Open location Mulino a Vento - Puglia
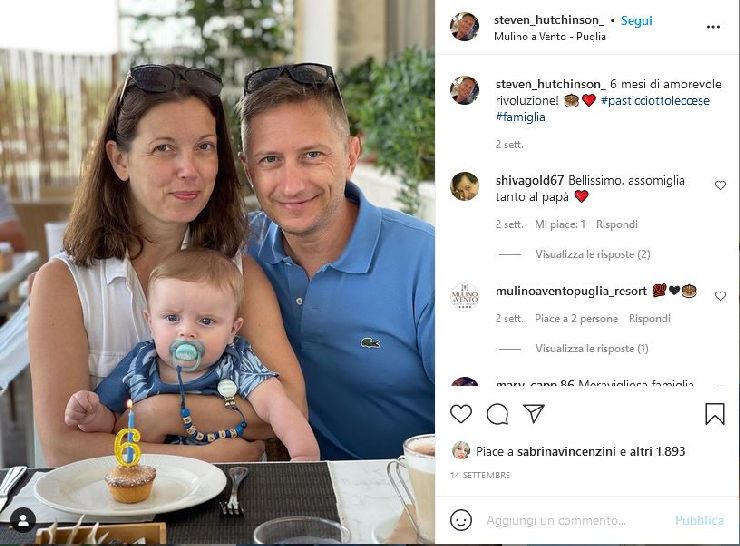 point(550,36)
